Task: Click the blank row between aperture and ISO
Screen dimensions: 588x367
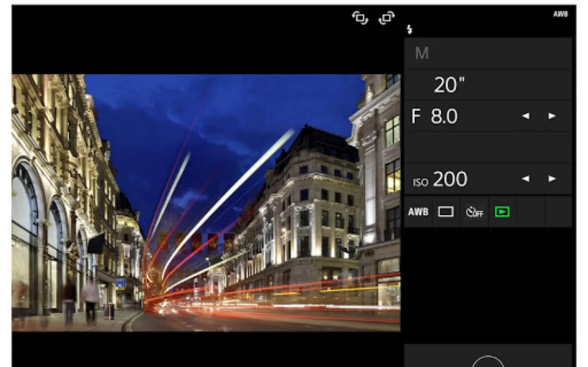Action: pyautogui.click(x=487, y=148)
